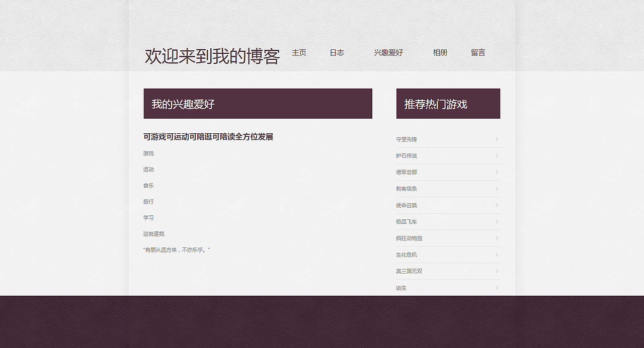This screenshot has height=348, width=644.
Task: Expand the 德军总部 list arrow
Action: 497,172
